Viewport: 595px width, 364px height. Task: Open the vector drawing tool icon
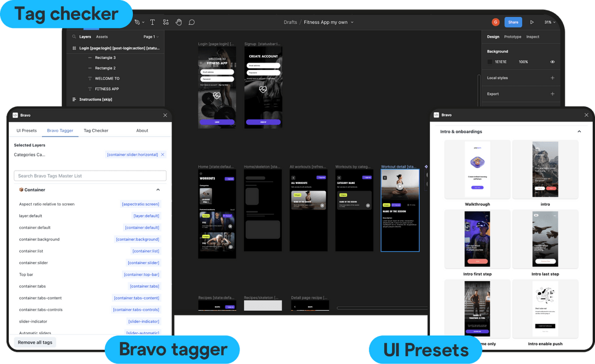click(138, 22)
